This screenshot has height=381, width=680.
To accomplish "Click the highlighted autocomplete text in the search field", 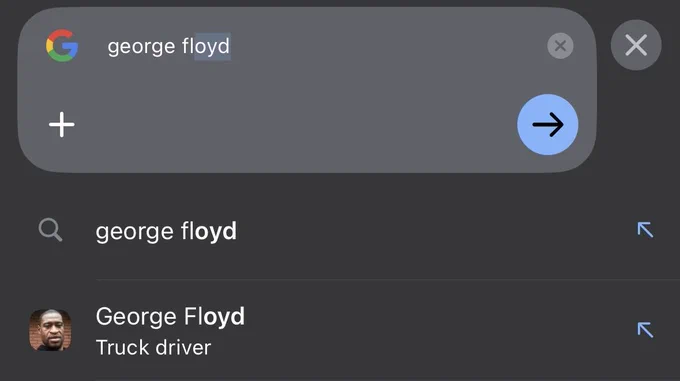I will tap(212, 46).
